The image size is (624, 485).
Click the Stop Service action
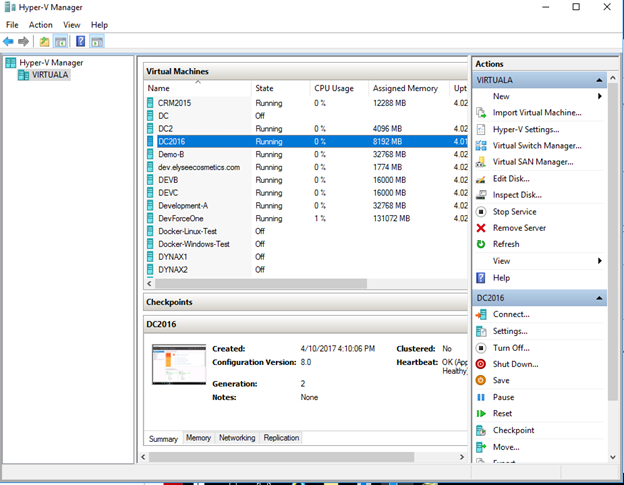tap(515, 212)
